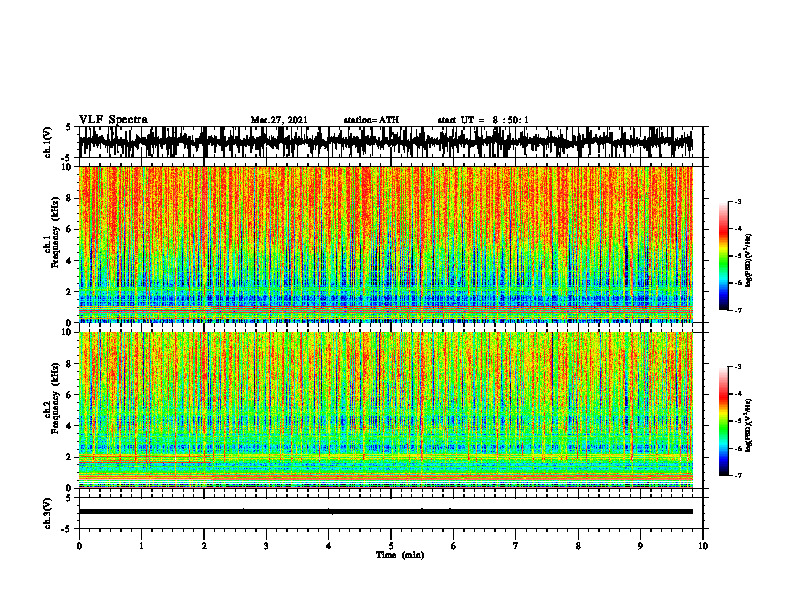
Task: Click the '-5' tick on ch.3(V) axis
Action: [x=67, y=529]
